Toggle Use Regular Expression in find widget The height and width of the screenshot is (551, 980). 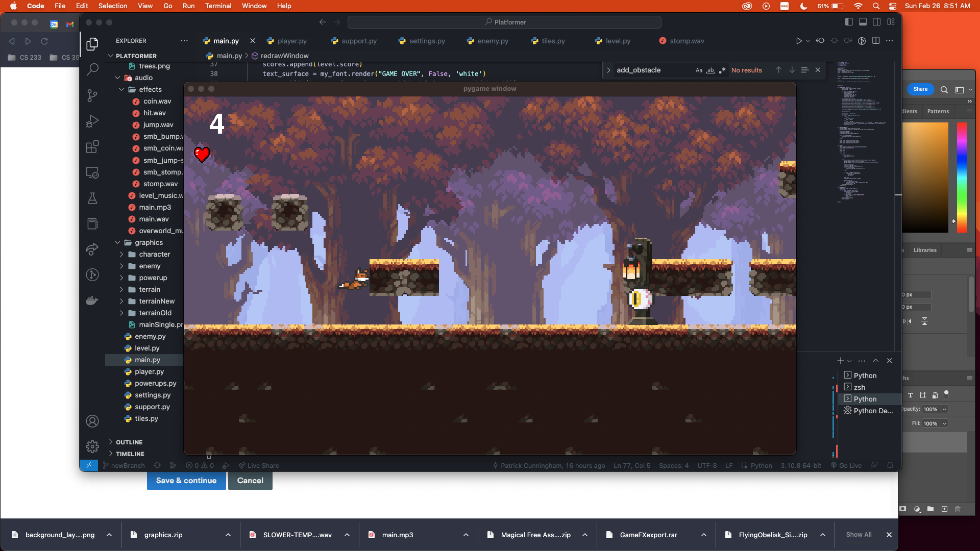click(722, 70)
